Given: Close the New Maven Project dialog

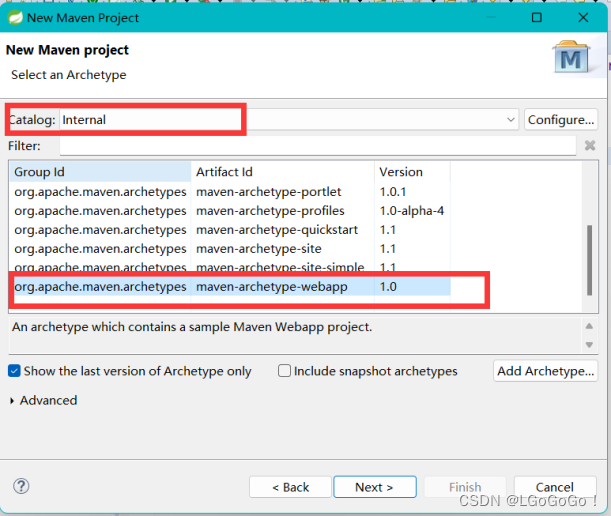Looking at the screenshot, I should pyautogui.click(x=584, y=18).
